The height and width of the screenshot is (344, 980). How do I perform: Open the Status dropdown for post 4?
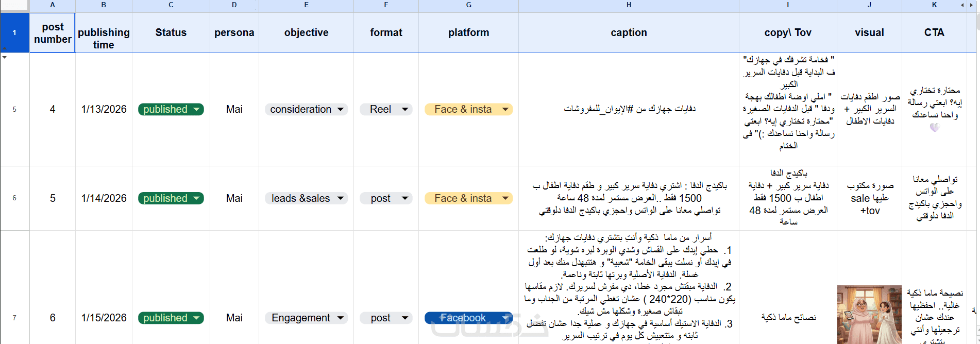tap(196, 110)
